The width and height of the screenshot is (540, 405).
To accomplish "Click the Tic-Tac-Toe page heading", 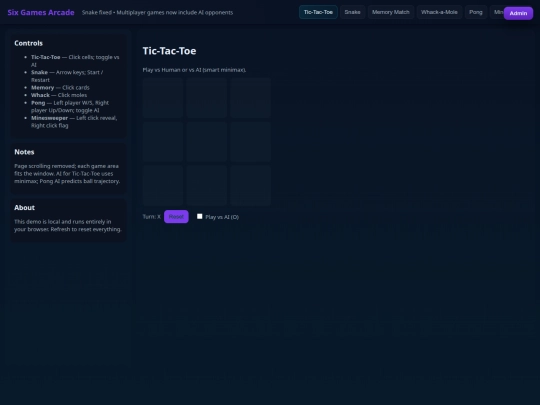I will pos(169,51).
